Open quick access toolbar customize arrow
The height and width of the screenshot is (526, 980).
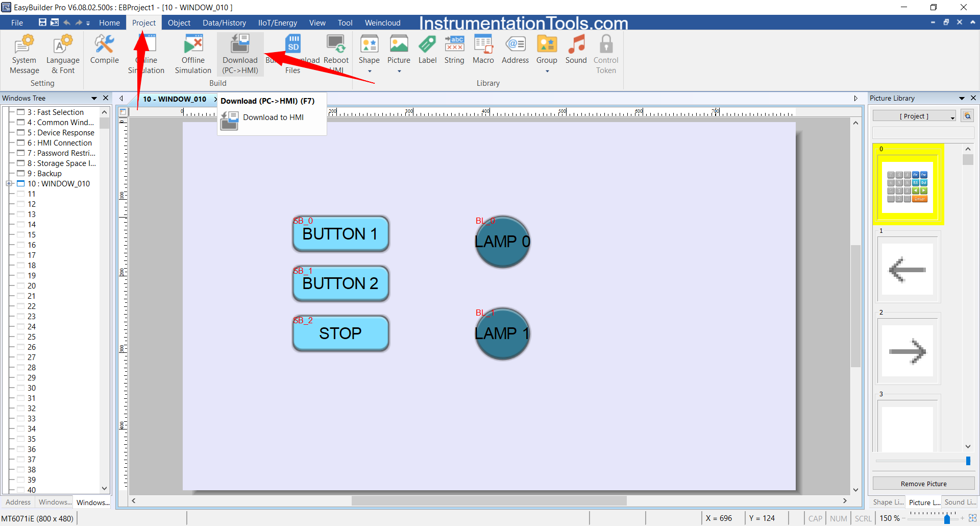pyautogui.click(x=88, y=23)
